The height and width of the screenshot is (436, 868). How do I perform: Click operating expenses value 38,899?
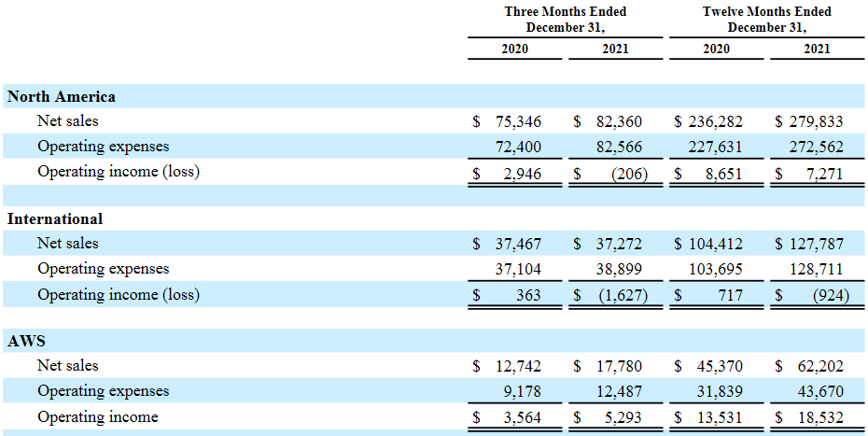[x=620, y=269]
